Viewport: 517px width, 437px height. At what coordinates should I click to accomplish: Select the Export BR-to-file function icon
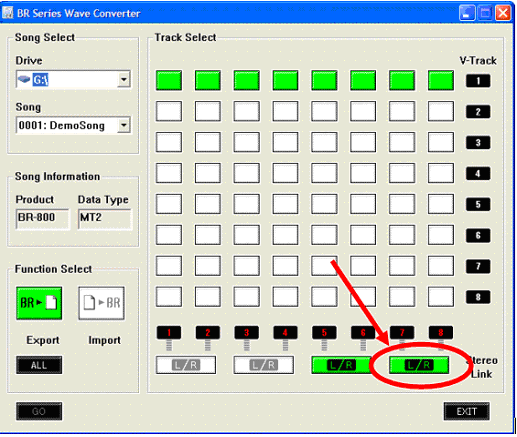point(39,303)
